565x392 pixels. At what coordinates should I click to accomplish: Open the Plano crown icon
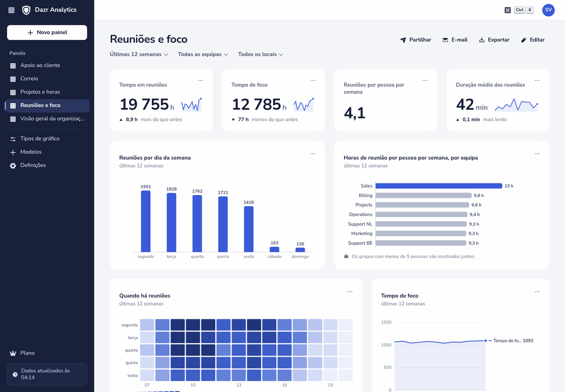click(13, 353)
